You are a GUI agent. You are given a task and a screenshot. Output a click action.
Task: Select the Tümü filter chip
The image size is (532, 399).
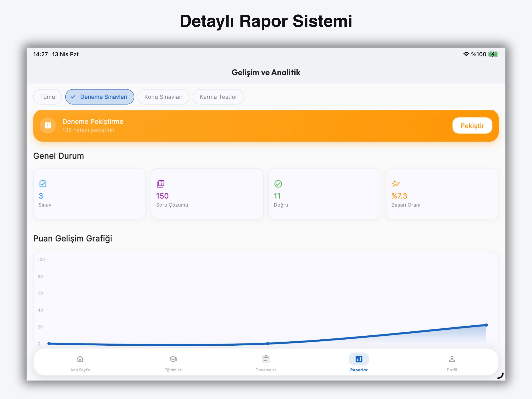[48, 97]
